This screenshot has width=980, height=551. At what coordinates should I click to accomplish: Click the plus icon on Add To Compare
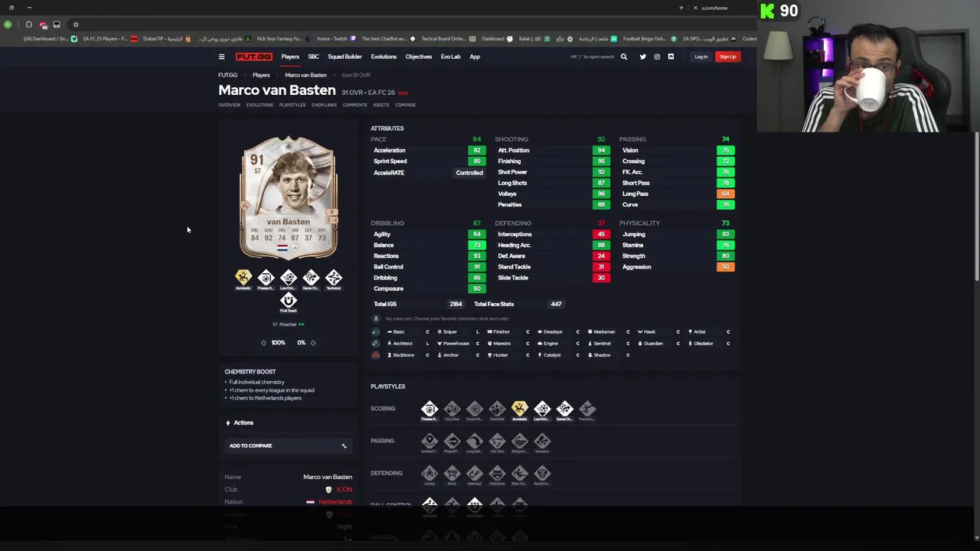click(344, 445)
